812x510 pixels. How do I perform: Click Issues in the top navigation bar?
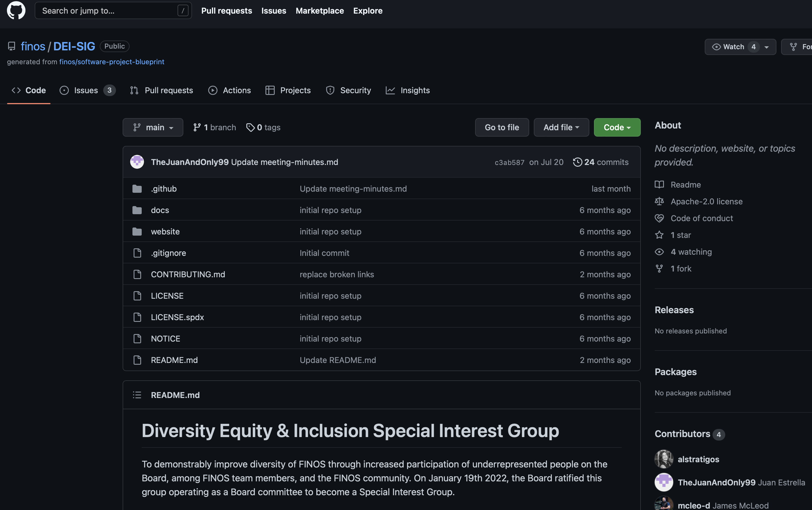click(274, 11)
